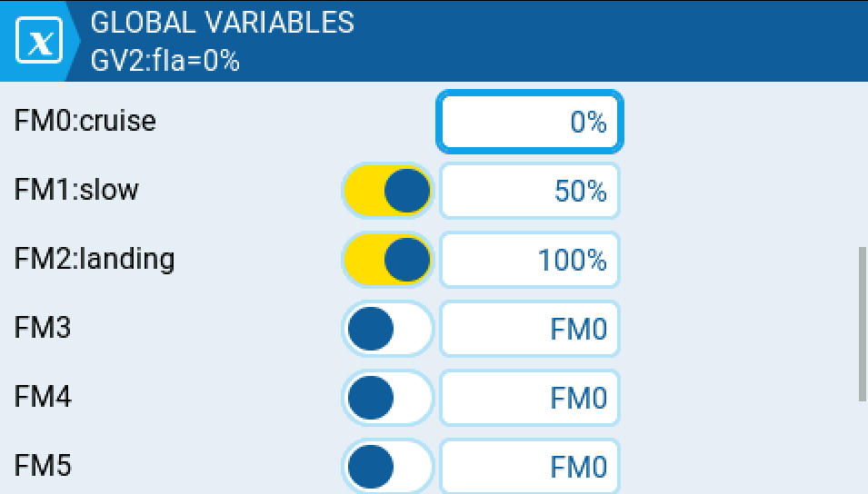868x494 pixels.
Task: Click the vertical scrollbar on right edge
Action: coord(862,323)
